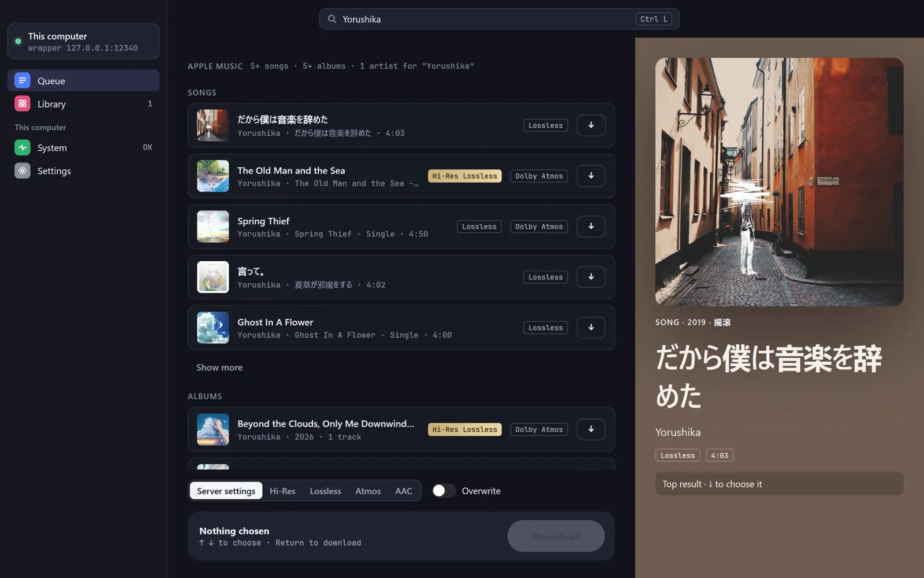
Task: Click the disabled Download button
Action: 556,536
